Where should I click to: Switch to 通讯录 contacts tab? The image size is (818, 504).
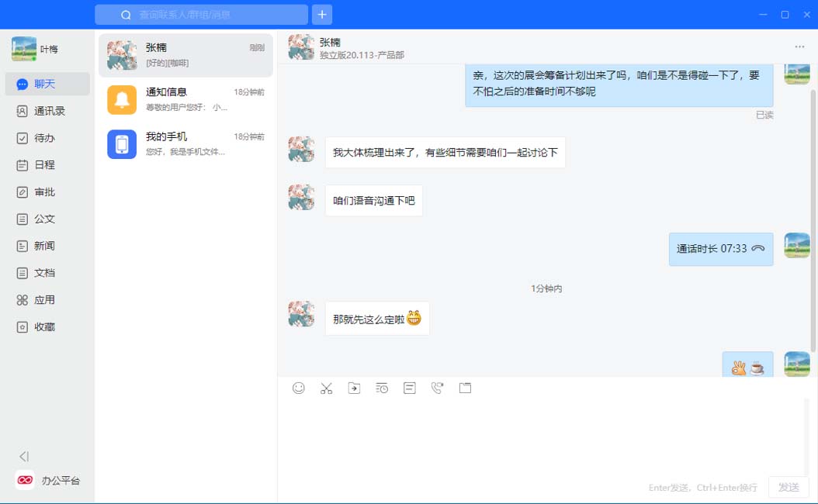(48, 111)
